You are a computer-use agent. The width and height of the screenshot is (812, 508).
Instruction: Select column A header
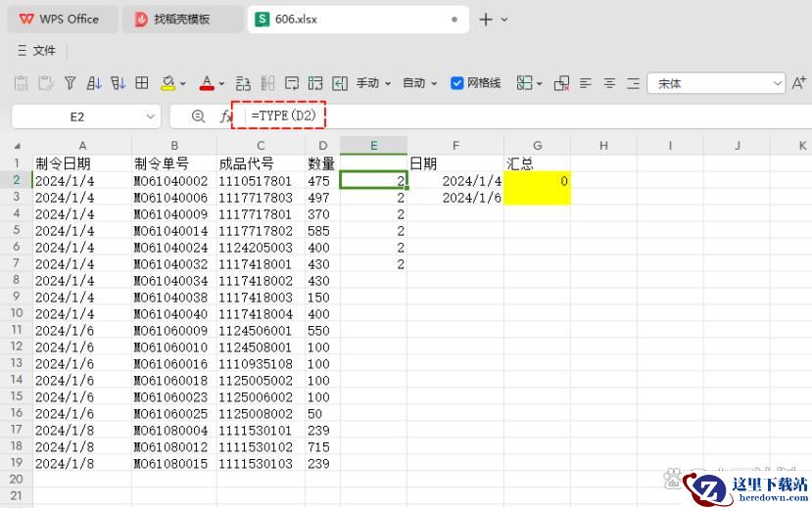(82, 146)
